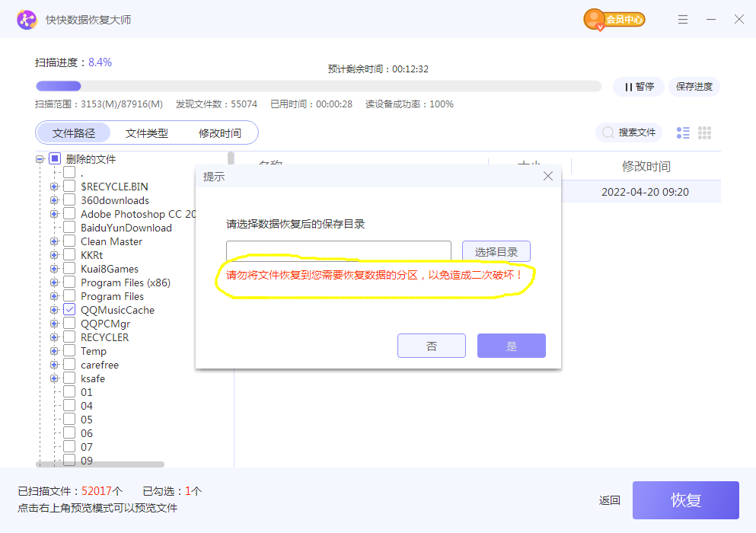Switch to the 文件类型 tab
Screen dimensions: 756x533
pyautogui.click(x=147, y=133)
